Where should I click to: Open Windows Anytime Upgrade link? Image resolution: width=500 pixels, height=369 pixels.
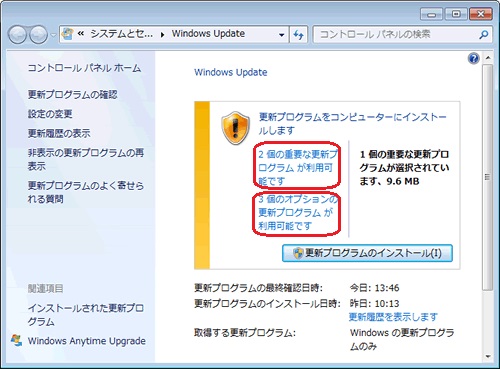click(87, 341)
